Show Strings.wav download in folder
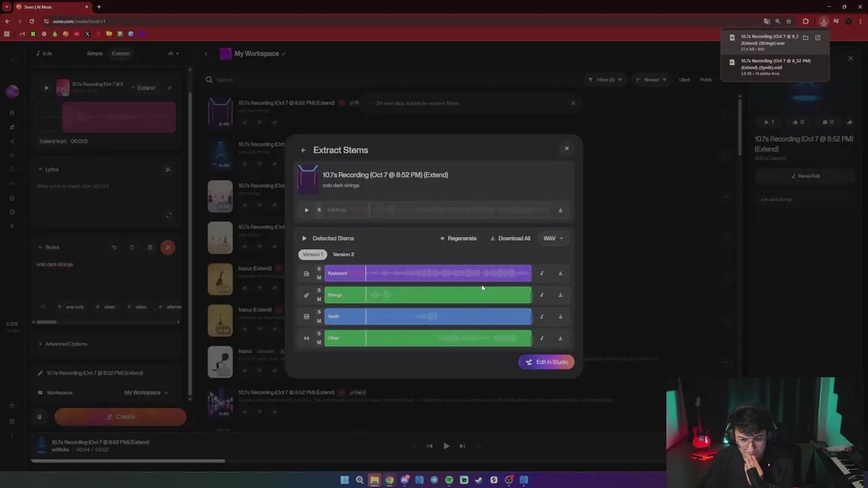This screenshot has width=868, height=488. (x=806, y=38)
